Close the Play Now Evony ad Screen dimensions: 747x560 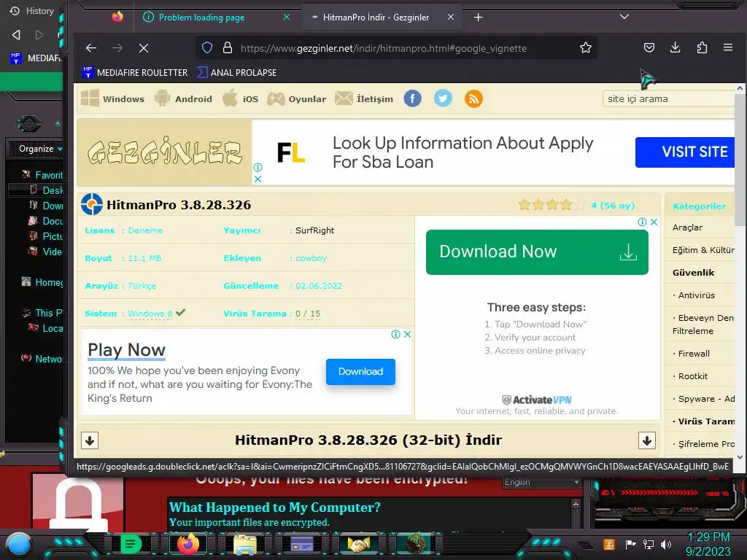coord(407,334)
